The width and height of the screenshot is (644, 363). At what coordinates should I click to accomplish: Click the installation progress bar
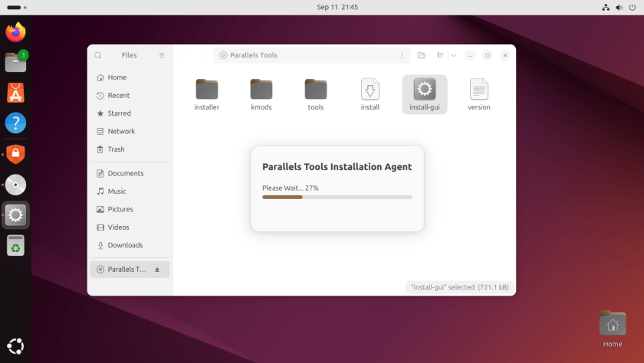coord(337,198)
